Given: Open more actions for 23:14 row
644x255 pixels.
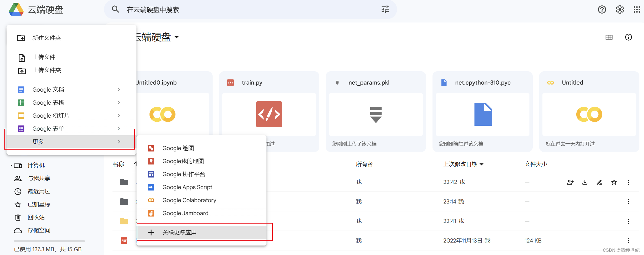Looking at the screenshot, I should coord(629,202).
